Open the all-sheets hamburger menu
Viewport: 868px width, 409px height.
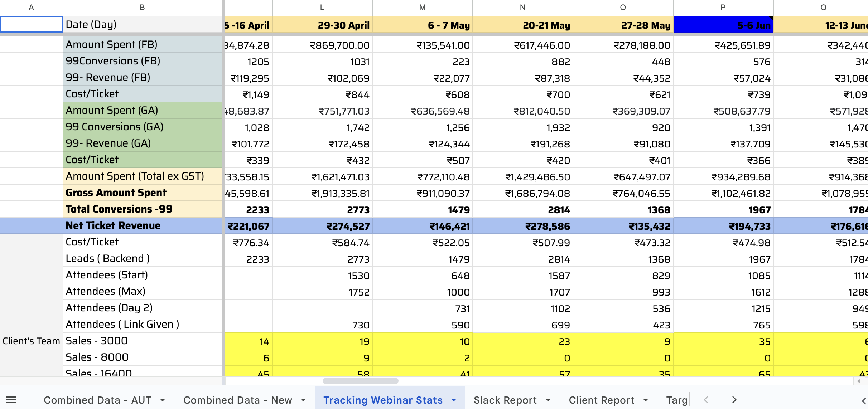tap(12, 400)
